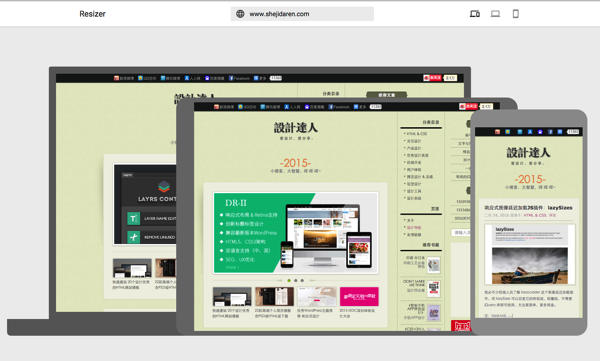The height and width of the screenshot is (361, 600).
Task: Click the globe icon beside the URL
Action: coord(240,14)
